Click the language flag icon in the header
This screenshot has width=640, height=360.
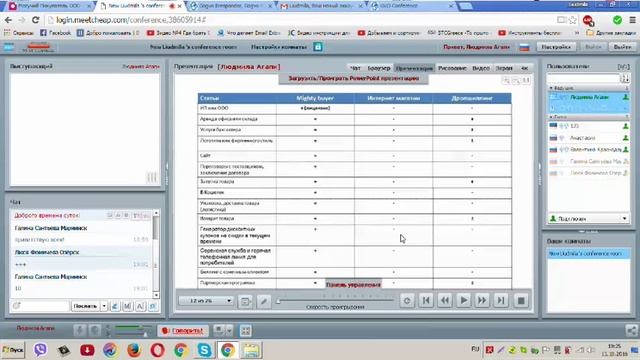point(524,47)
